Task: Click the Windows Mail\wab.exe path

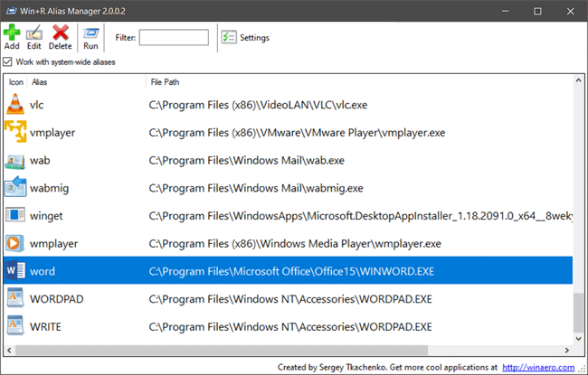Action: coord(246,160)
